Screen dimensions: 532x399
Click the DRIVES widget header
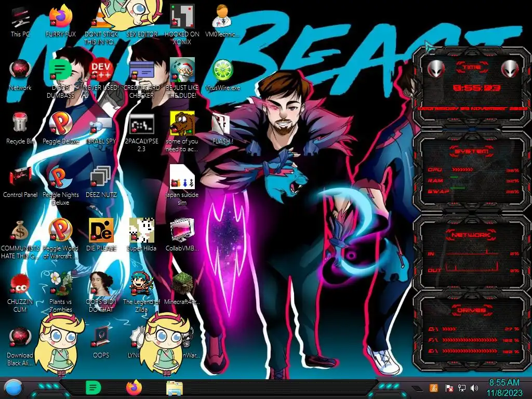pos(471,310)
